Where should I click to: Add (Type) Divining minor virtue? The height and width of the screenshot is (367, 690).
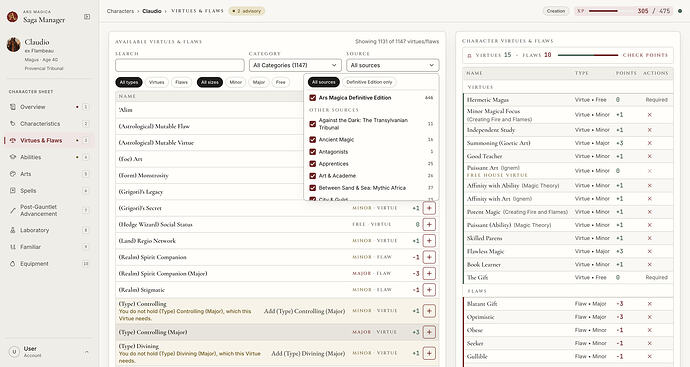429,353
